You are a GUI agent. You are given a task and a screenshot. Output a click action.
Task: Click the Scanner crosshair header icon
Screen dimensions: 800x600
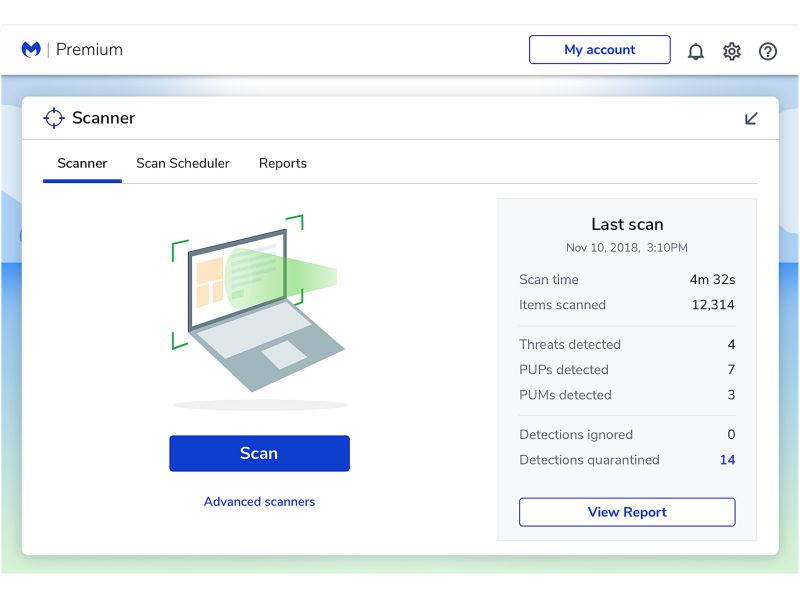tap(55, 118)
